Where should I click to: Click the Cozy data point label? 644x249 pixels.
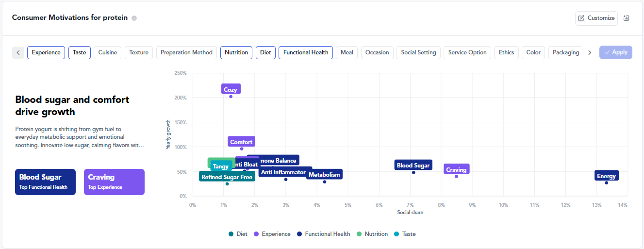click(231, 89)
